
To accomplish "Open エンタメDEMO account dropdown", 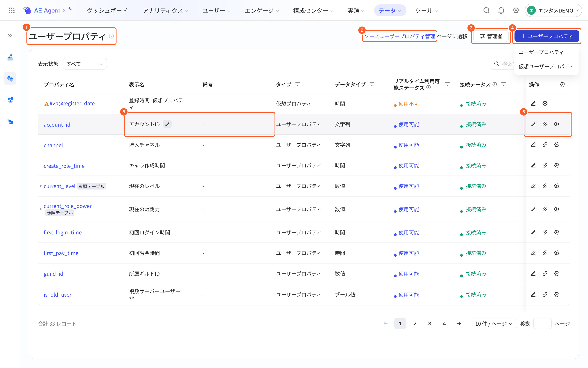I will (x=553, y=10).
